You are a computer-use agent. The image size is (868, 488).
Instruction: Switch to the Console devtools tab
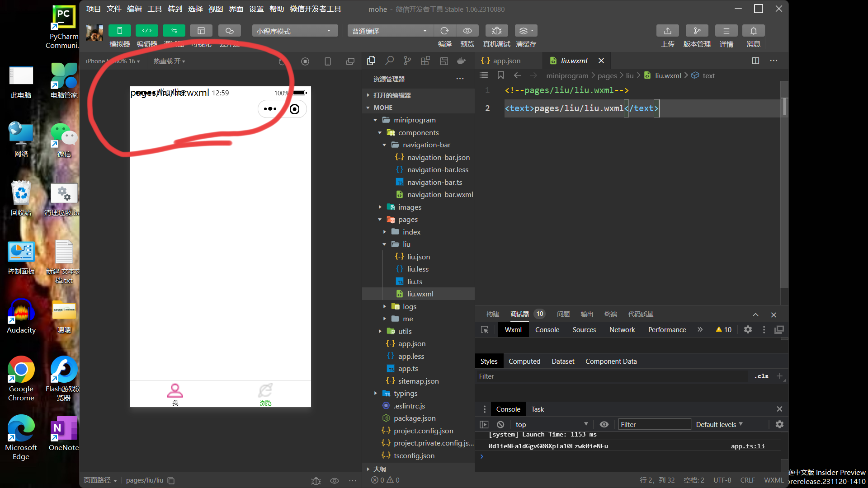click(x=547, y=330)
